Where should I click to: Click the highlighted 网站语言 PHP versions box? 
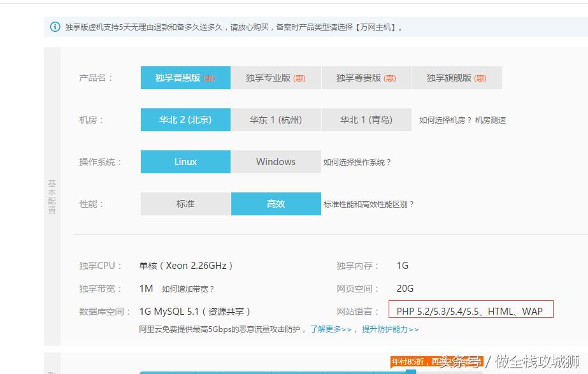(x=471, y=310)
